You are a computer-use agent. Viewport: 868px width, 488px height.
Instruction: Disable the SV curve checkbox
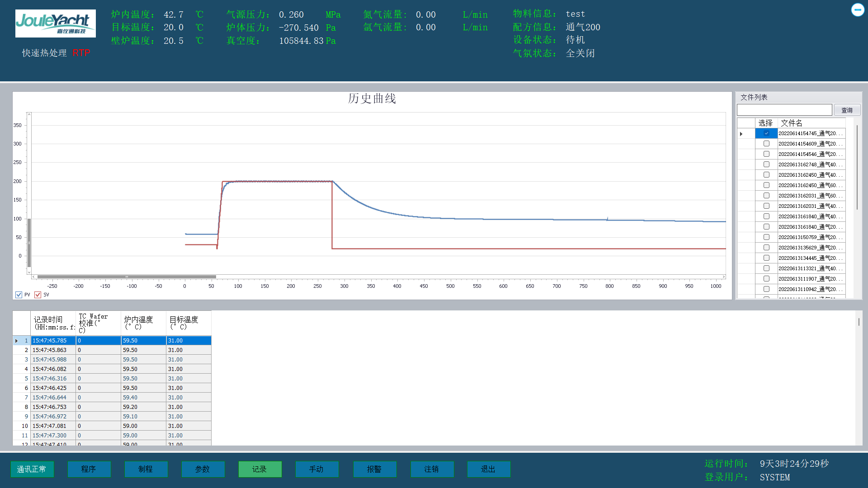[38, 295]
